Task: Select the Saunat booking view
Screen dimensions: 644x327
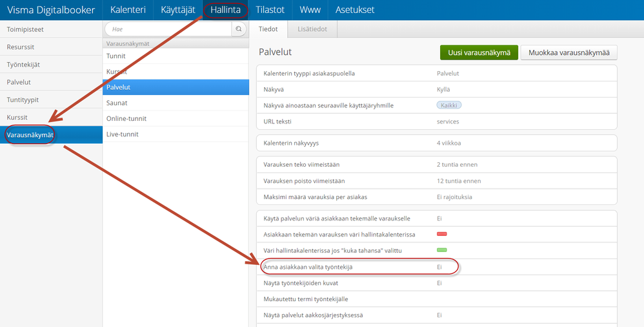Action: [x=176, y=103]
